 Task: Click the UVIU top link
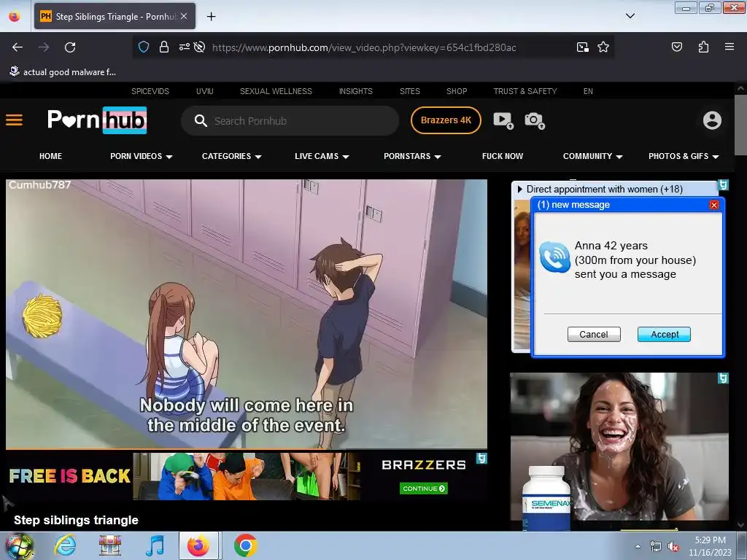pyautogui.click(x=205, y=91)
